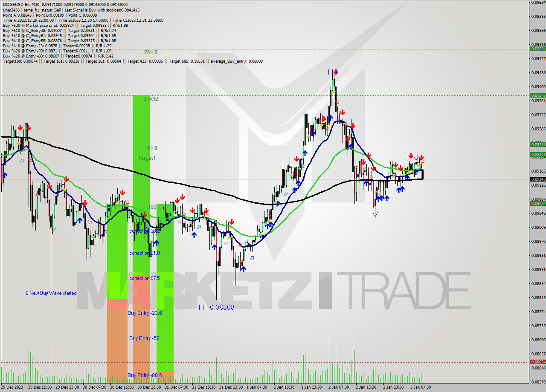Click the DOGEUSD-Bin,M30 symbol title

point(21,4)
